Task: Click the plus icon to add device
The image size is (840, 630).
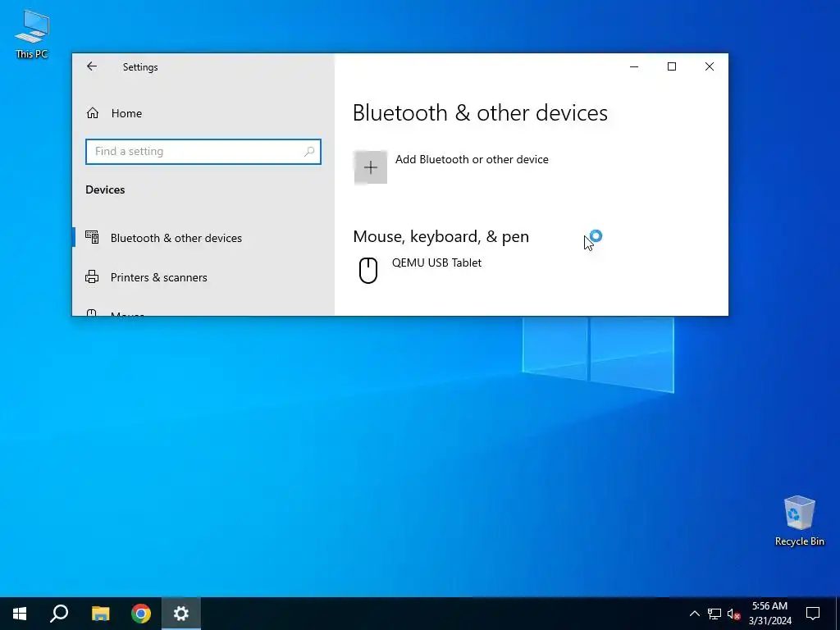Action: point(370,167)
